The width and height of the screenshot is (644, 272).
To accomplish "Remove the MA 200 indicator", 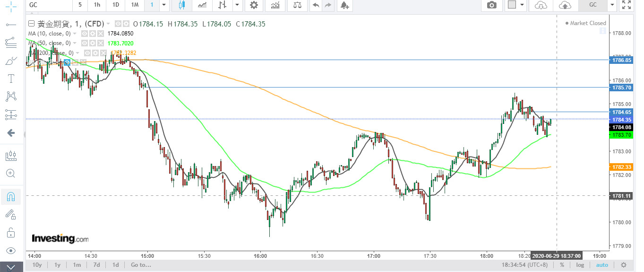I will (x=103, y=53).
